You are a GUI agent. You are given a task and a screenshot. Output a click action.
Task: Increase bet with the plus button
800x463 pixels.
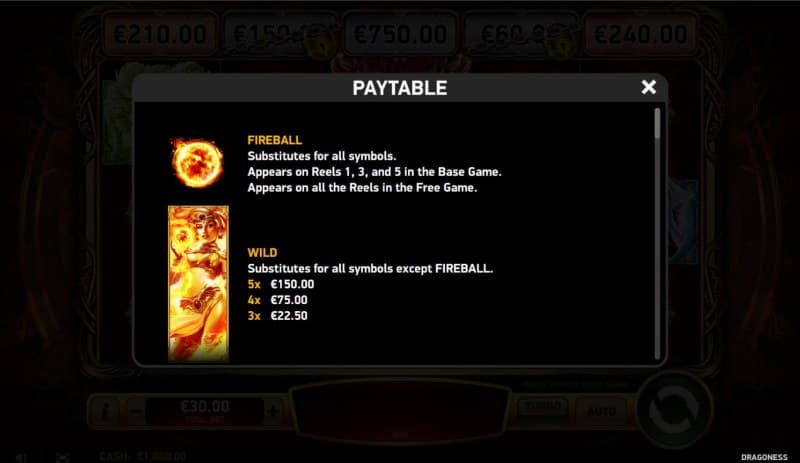click(273, 410)
